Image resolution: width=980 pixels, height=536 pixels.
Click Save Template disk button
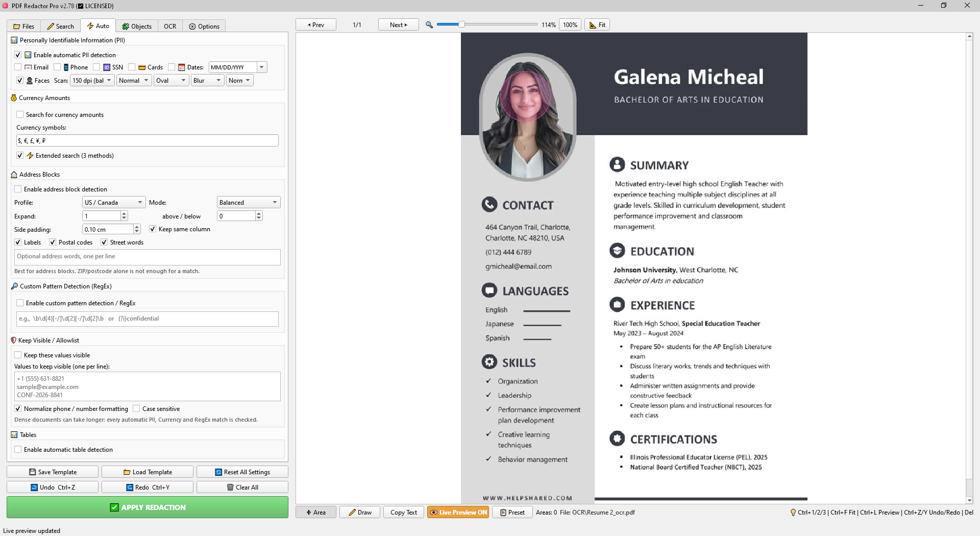coord(53,472)
